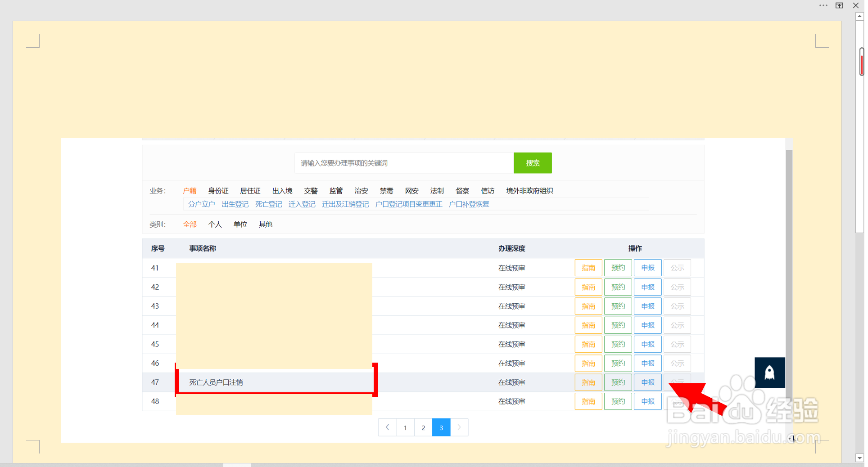The width and height of the screenshot is (868, 467).
Task: Click 指南 button in row 42
Action: [x=588, y=287]
